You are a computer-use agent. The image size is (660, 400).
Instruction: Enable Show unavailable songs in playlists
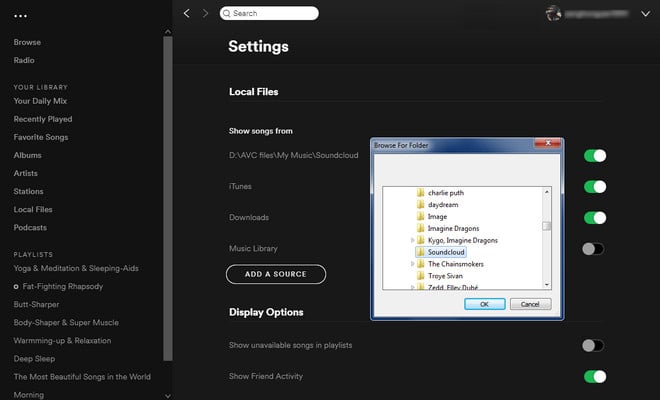(x=593, y=346)
